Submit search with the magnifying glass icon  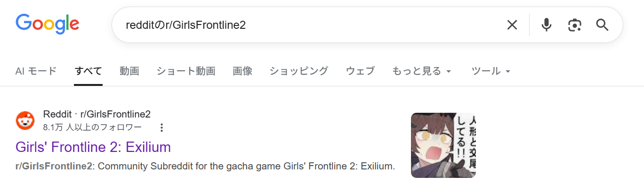point(603,25)
